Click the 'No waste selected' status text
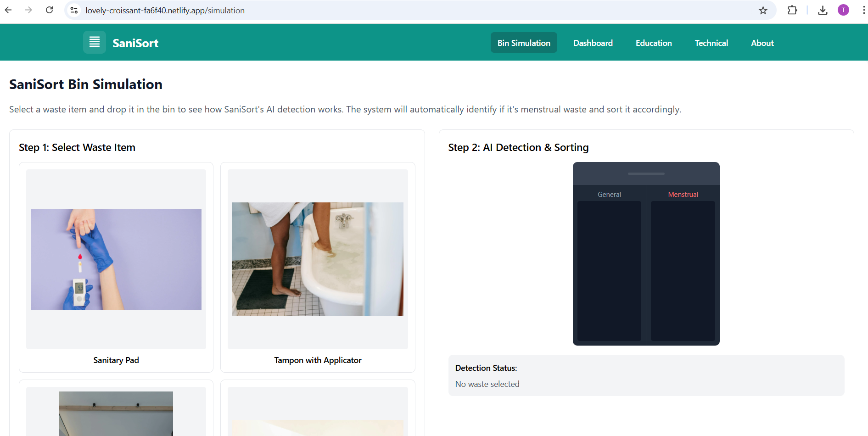868x436 pixels. pos(487,384)
